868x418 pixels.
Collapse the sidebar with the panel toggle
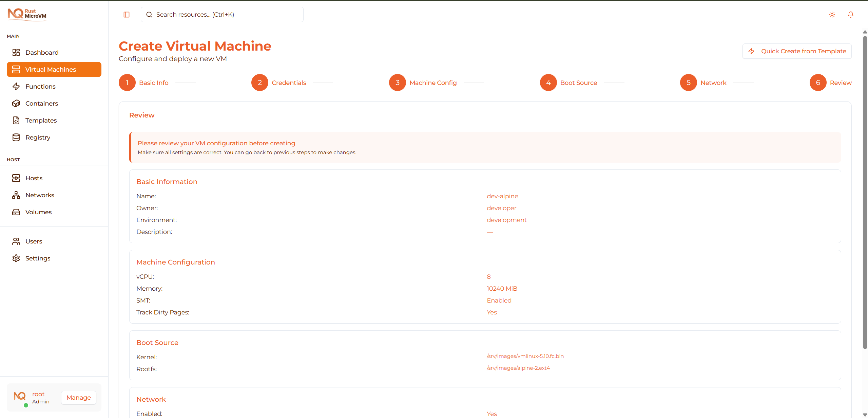pos(126,14)
